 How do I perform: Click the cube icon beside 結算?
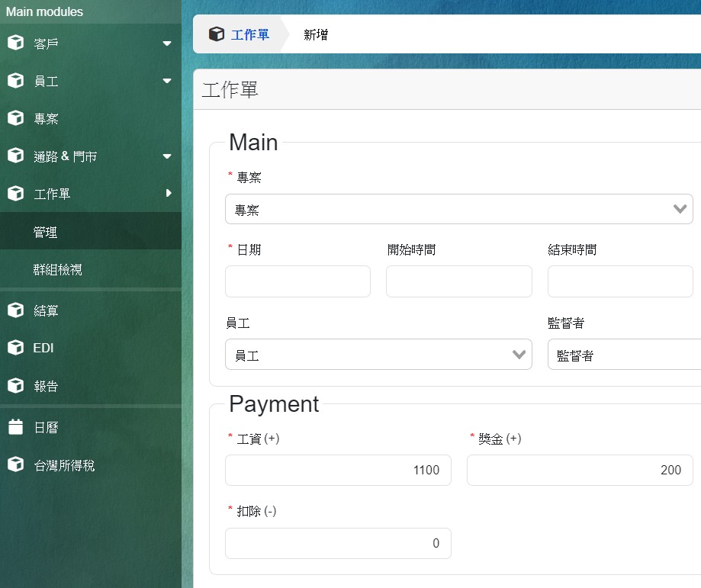tap(15, 310)
